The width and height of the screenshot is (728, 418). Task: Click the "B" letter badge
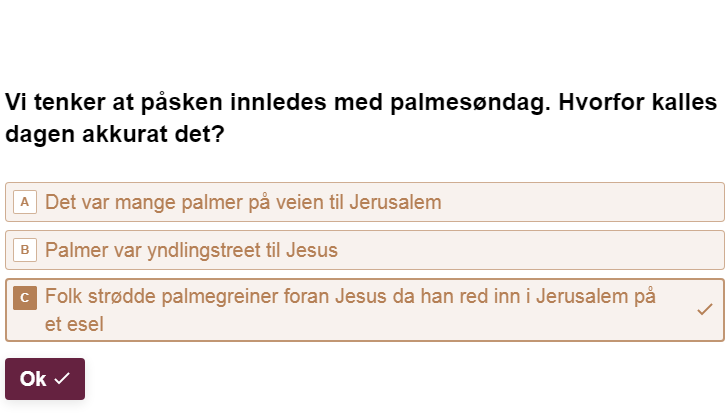pyautogui.click(x=25, y=250)
